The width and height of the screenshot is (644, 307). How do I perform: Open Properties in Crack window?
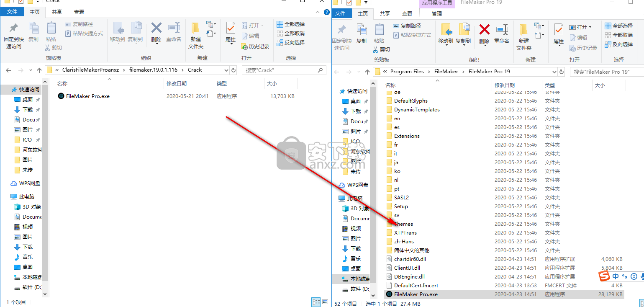231,32
